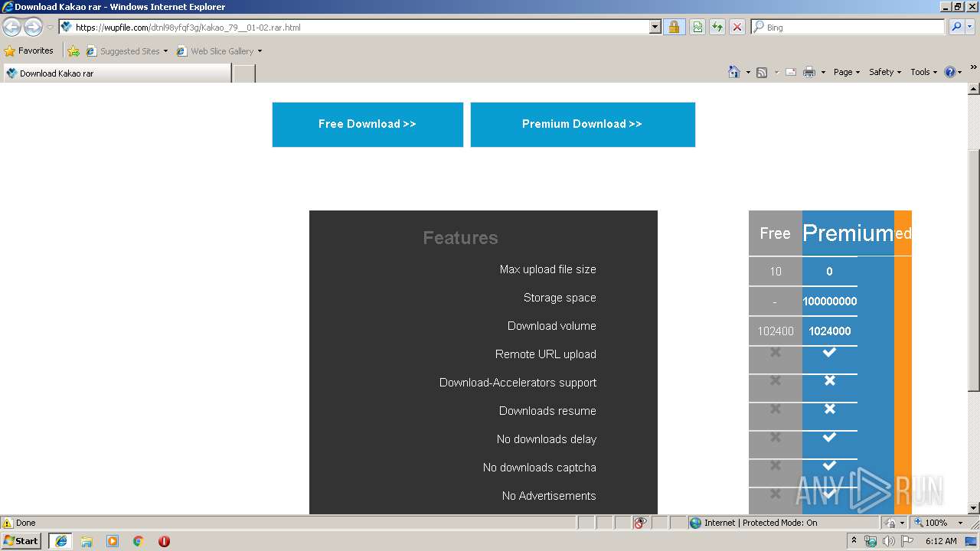Click the Refresh green arrows icon
980x551 pixels.
point(717,28)
